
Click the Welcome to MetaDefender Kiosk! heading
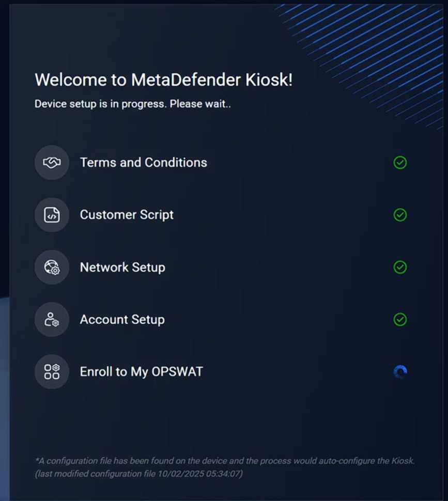pyautogui.click(x=164, y=80)
